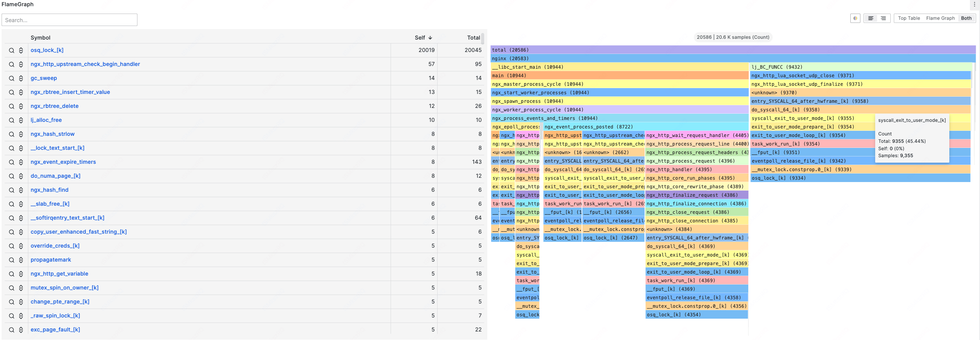This screenshot has height=340, width=980.
Task: Sort table by the Total column
Action: [473, 38]
